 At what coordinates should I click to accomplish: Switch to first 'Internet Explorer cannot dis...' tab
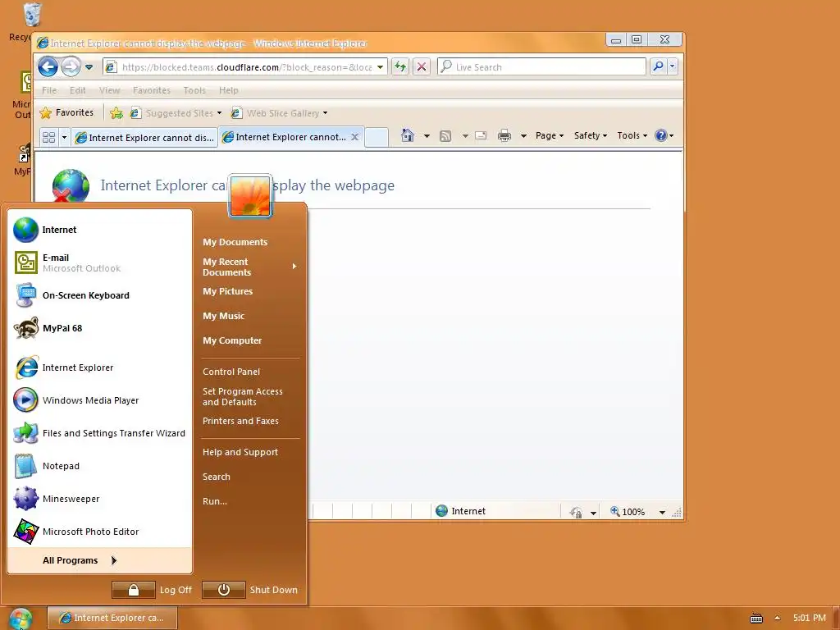(144, 138)
